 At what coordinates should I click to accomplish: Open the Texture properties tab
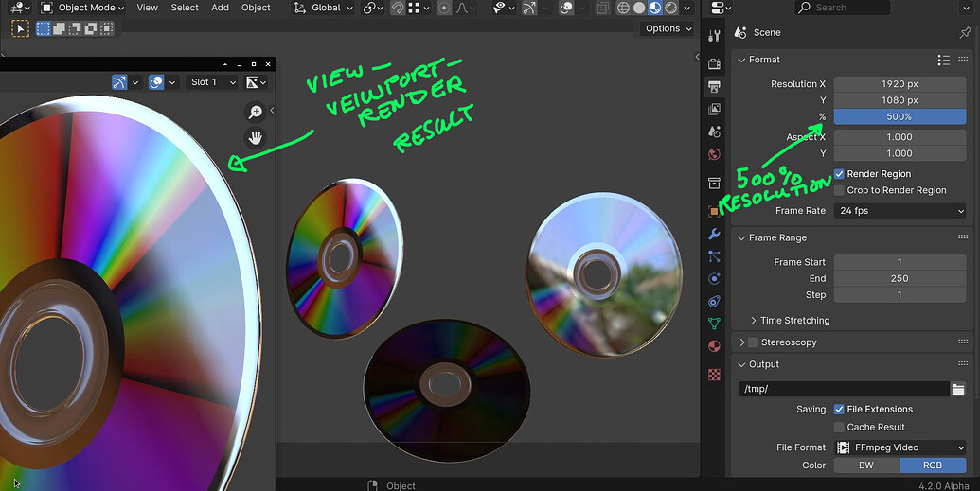tap(714, 375)
